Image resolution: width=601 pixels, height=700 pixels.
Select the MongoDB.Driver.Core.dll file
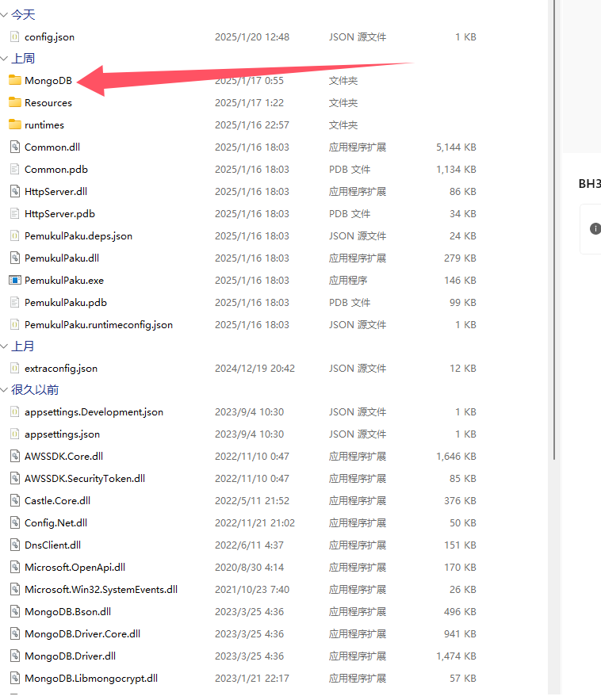tap(82, 633)
